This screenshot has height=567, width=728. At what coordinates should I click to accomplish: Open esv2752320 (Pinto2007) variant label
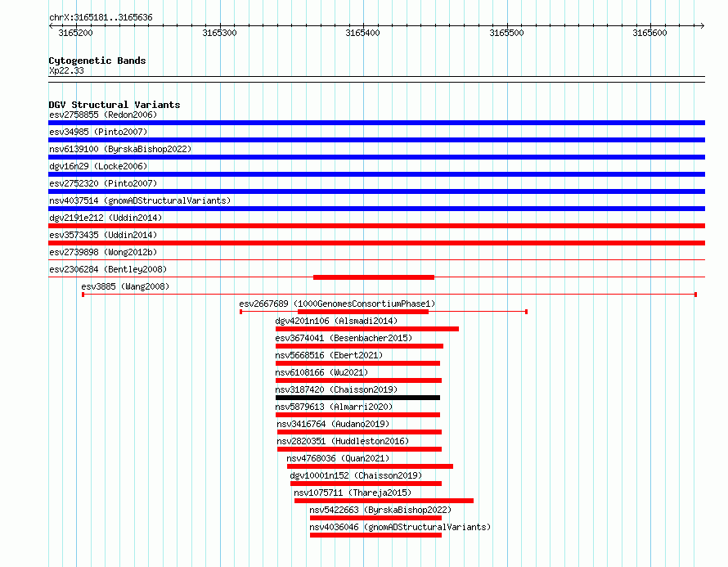(103, 183)
